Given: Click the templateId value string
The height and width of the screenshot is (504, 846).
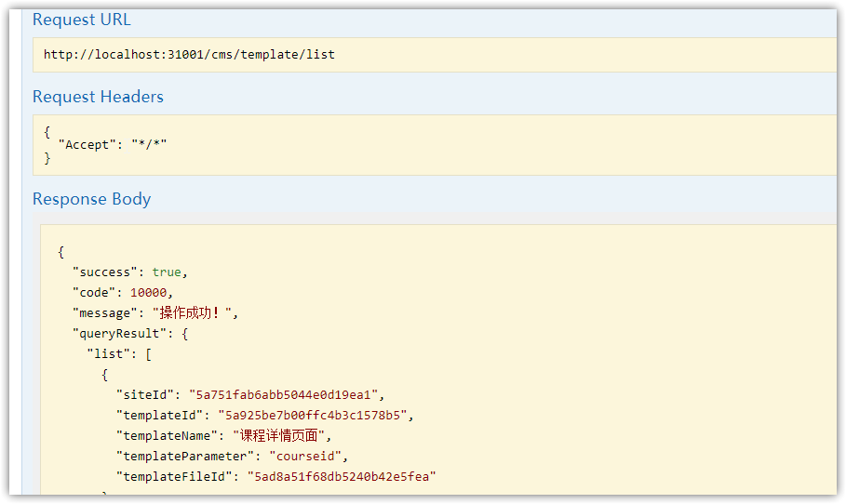Looking at the screenshot, I should [x=313, y=416].
